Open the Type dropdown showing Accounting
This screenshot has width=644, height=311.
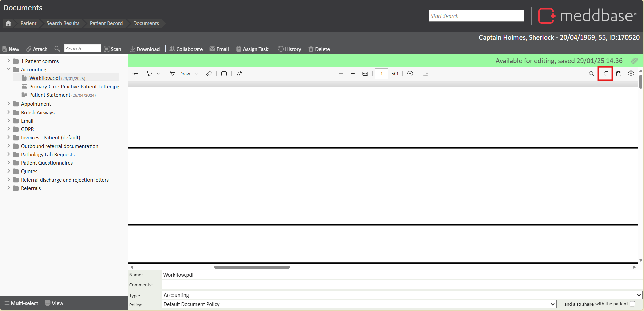[402, 295]
